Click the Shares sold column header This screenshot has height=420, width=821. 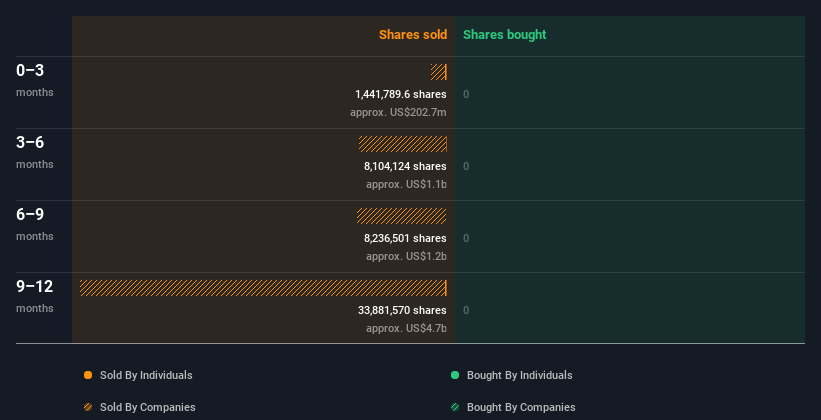pyautogui.click(x=413, y=35)
